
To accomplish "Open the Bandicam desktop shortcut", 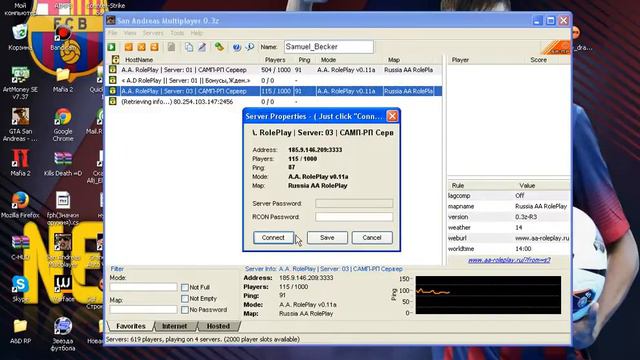I will 63,38.
